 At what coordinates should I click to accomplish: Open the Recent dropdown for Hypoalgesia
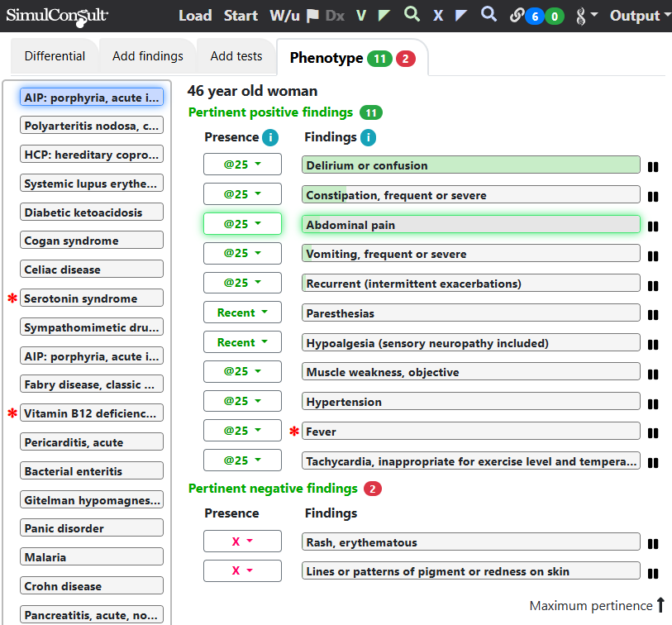[242, 341]
